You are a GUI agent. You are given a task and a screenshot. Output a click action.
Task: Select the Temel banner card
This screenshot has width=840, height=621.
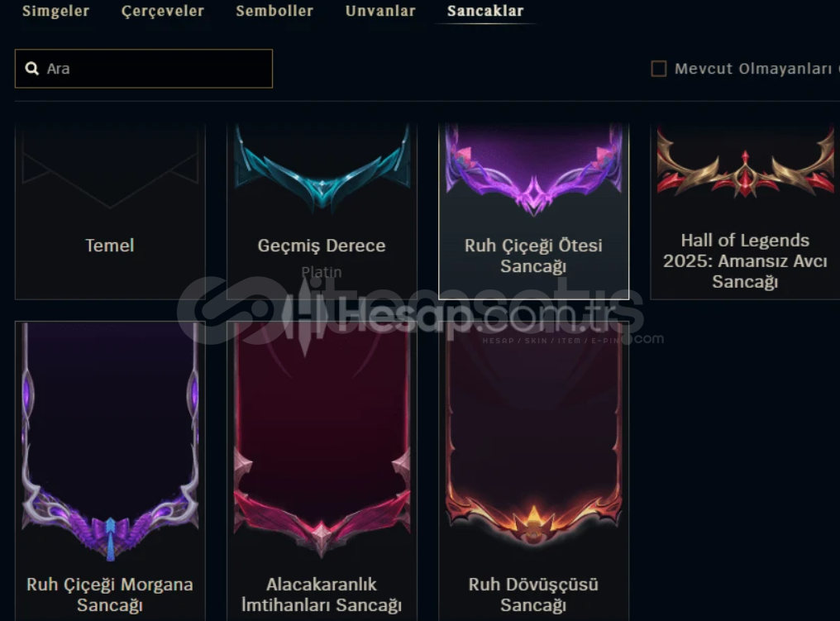point(110,211)
